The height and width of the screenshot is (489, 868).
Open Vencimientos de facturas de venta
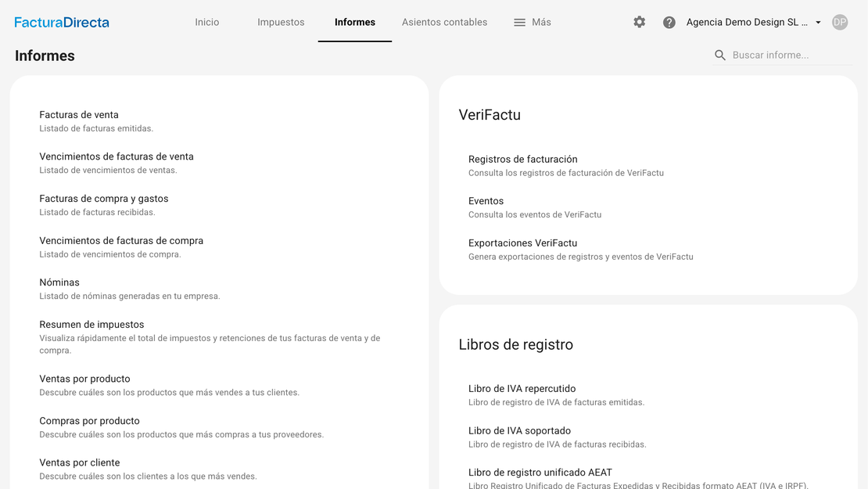point(117,156)
